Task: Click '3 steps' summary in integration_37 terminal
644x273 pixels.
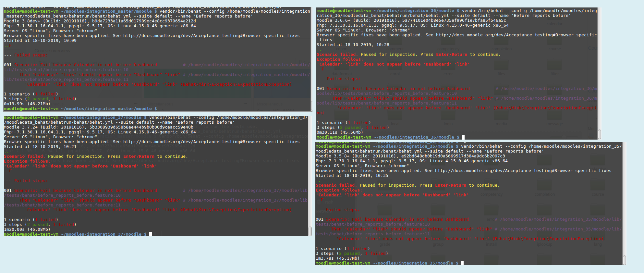Action: (x=40, y=225)
